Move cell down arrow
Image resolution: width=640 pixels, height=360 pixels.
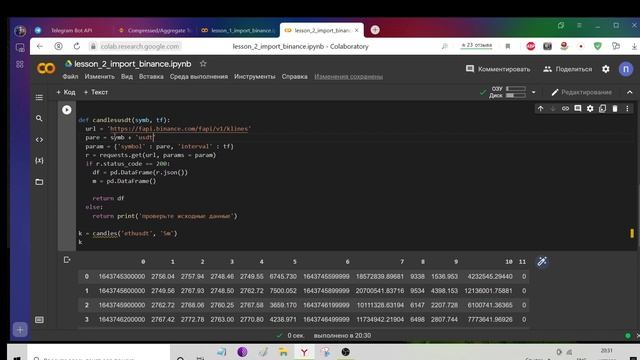pos(553,109)
